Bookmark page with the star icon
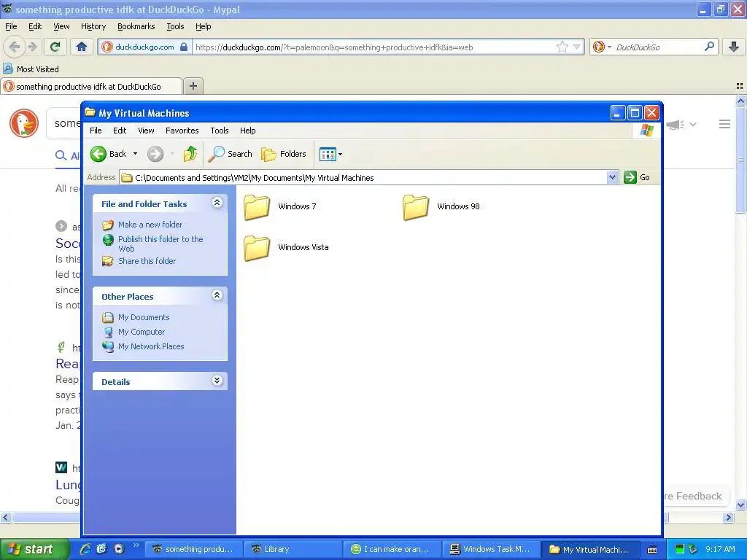 tap(562, 47)
